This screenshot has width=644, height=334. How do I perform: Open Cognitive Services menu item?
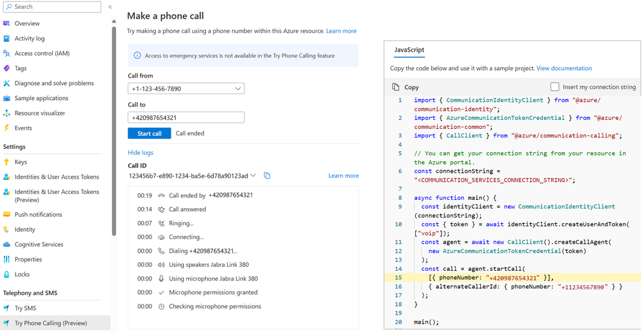click(39, 244)
